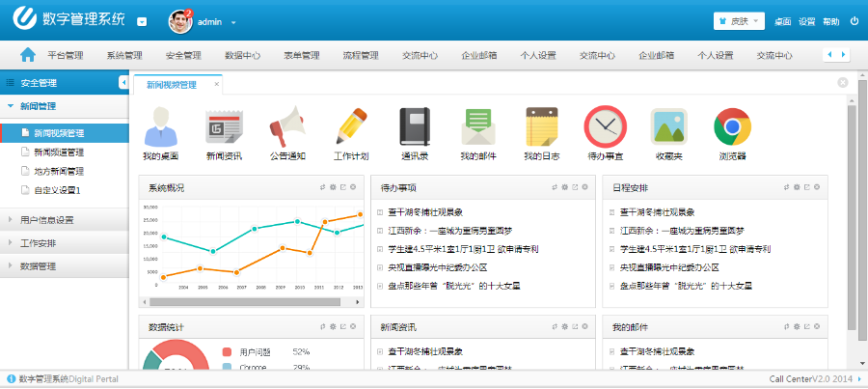Image resolution: width=868 pixels, height=389 pixels.
Task: Click the chart's horizontal scrollbar thumb
Action: pyautogui.click(x=245, y=302)
